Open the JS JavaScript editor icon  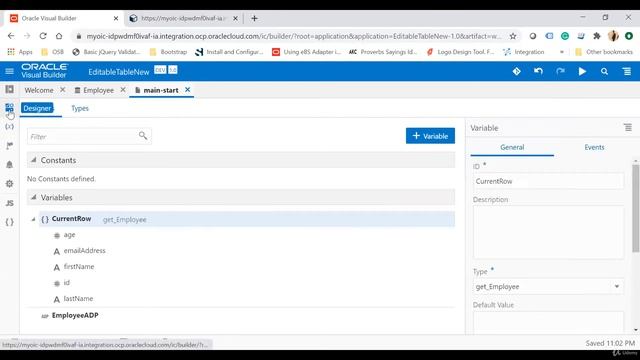[x=9, y=203]
